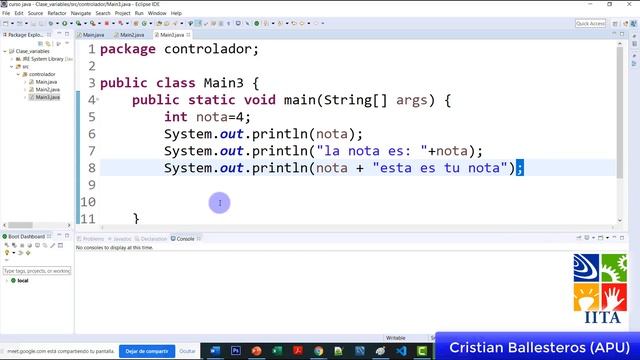Click the green Boot Dashboard circle icon in toolbar
Image resolution: width=640 pixels, height=360 pixels.
click(x=257, y=23)
